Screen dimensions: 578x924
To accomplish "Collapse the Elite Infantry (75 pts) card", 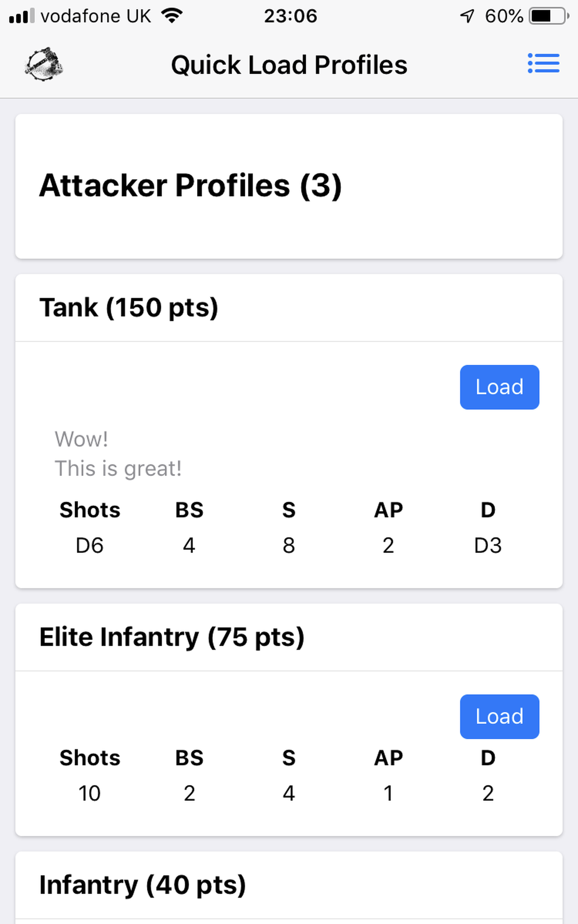I will coord(172,637).
